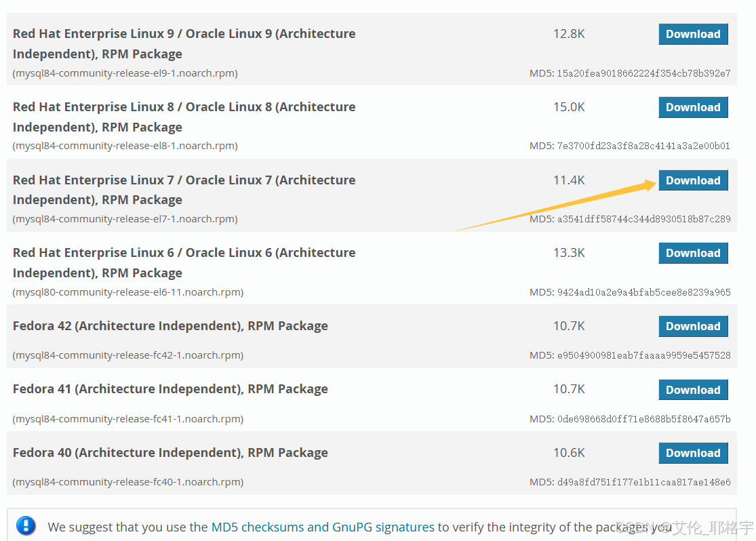Download the Red Hat Enterprise Linux 6 RPM package
The width and height of the screenshot is (756, 541).
[x=693, y=253]
